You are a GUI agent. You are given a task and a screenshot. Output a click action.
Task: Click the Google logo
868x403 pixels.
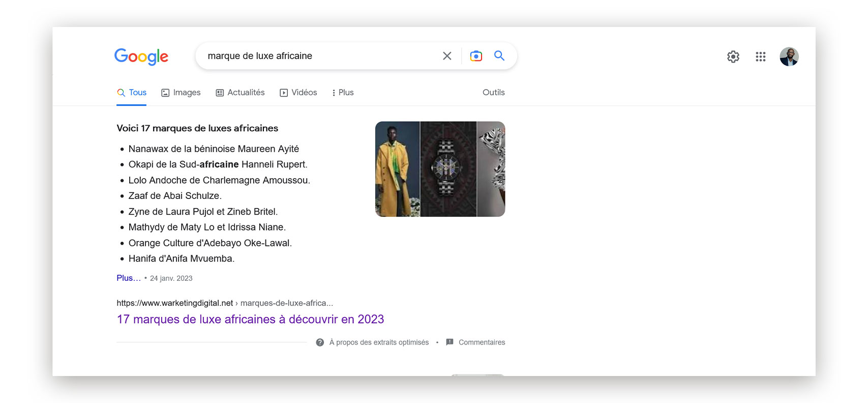click(x=141, y=56)
